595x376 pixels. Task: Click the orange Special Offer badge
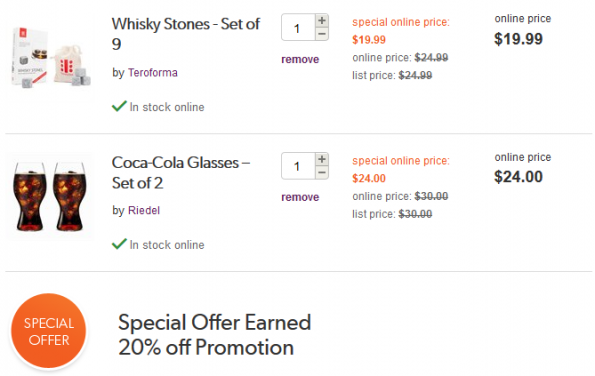(49, 331)
